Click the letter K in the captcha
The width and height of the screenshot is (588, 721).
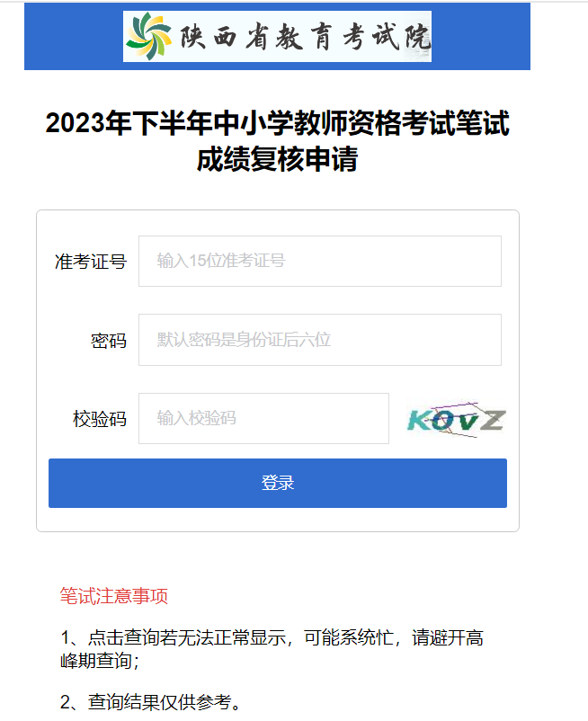click(x=417, y=420)
